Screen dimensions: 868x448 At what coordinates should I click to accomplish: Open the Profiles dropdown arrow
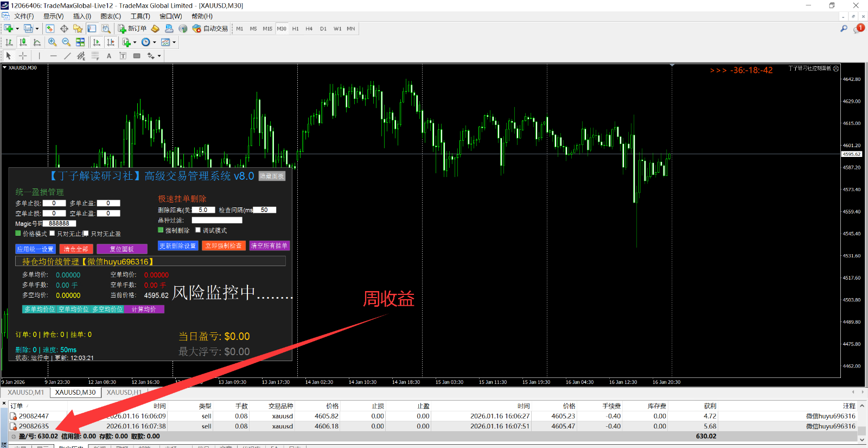click(37, 29)
